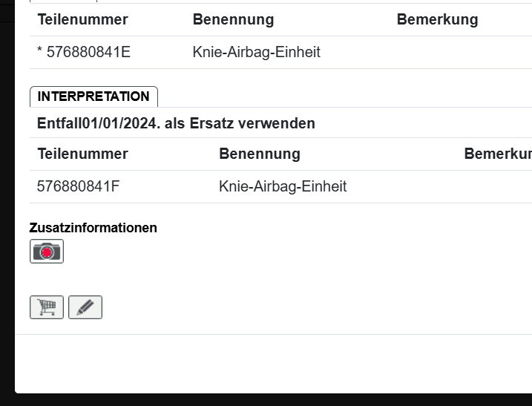The image size is (532, 406).
Task: Select the INTERPRETATION tab
Action: [93, 96]
